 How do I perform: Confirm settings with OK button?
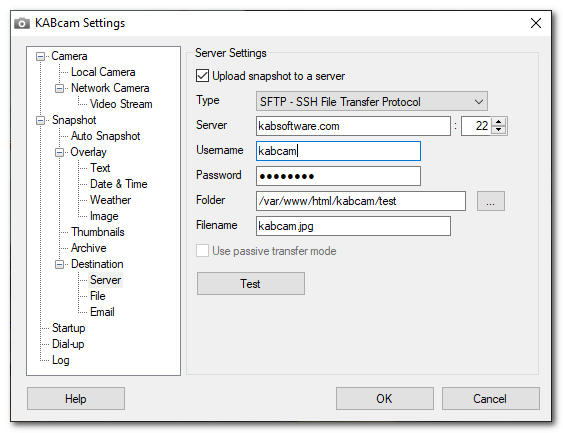pos(385,399)
